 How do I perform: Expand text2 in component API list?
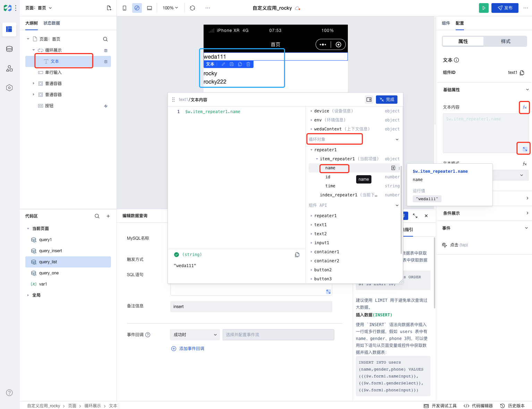click(311, 234)
